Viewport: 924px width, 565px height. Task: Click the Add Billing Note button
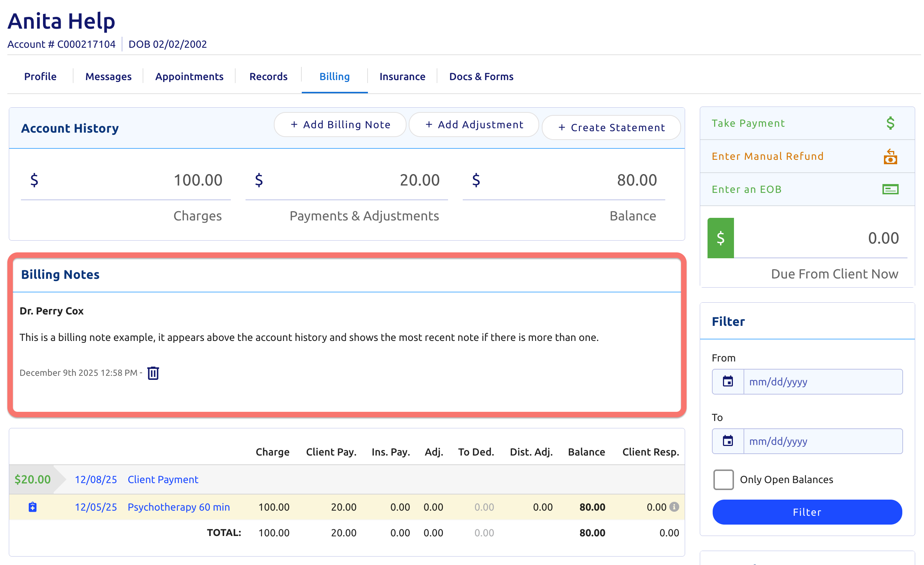340,125
